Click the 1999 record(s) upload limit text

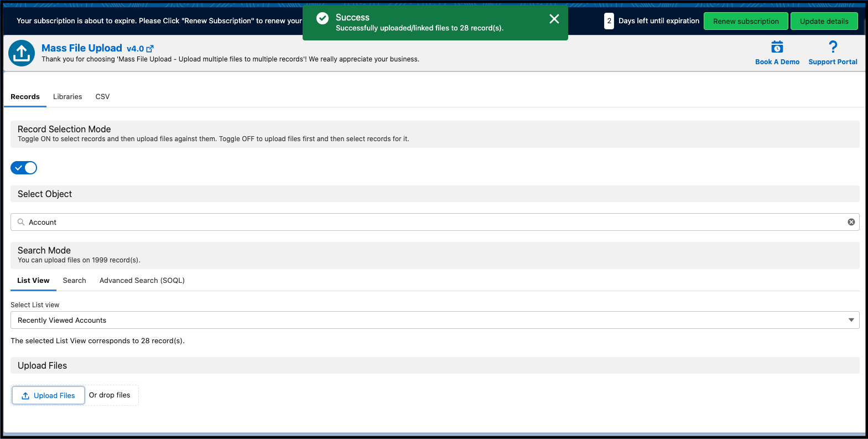pyautogui.click(x=79, y=260)
